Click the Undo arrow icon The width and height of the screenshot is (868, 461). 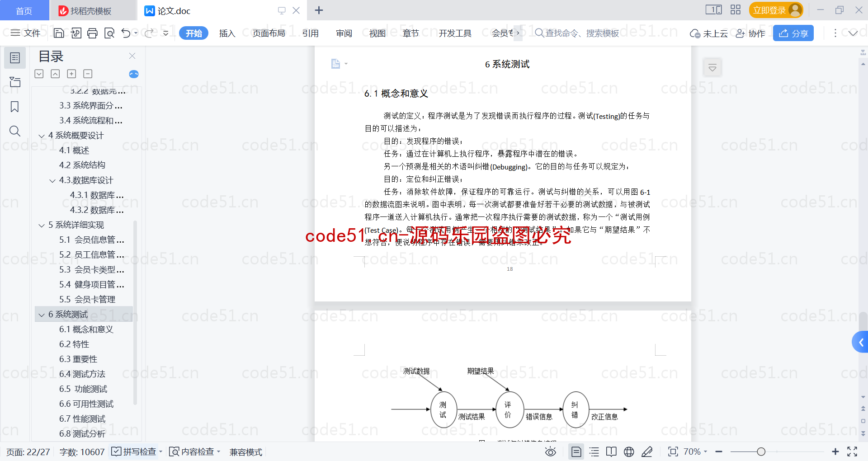point(126,33)
